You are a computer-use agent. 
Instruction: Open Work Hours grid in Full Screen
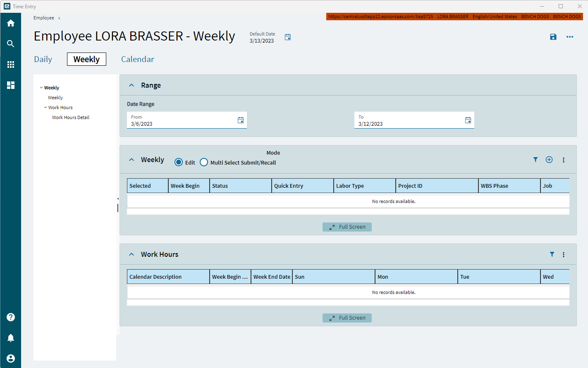coord(347,318)
